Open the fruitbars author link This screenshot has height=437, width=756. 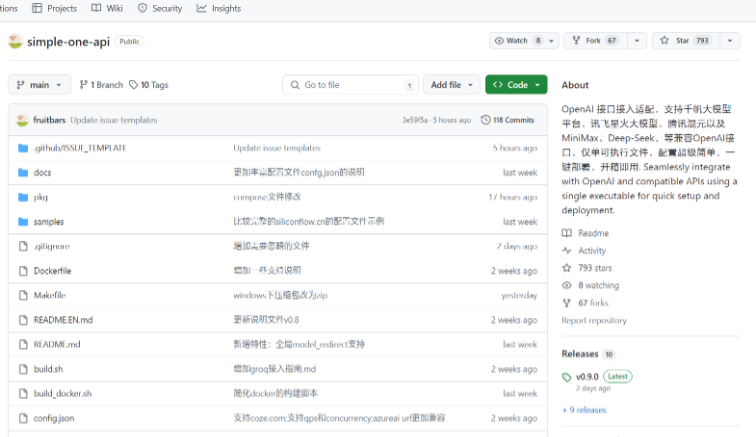pyautogui.click(x=49, y=120)
